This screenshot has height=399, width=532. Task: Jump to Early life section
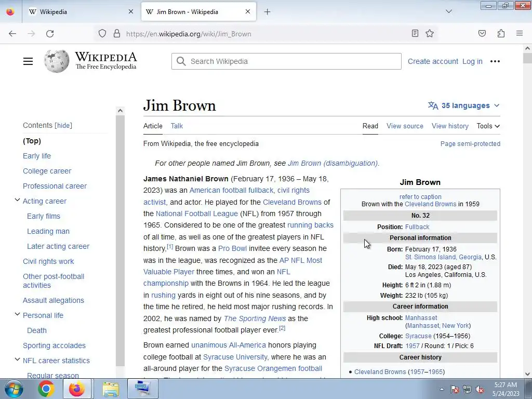pos(37,156)
